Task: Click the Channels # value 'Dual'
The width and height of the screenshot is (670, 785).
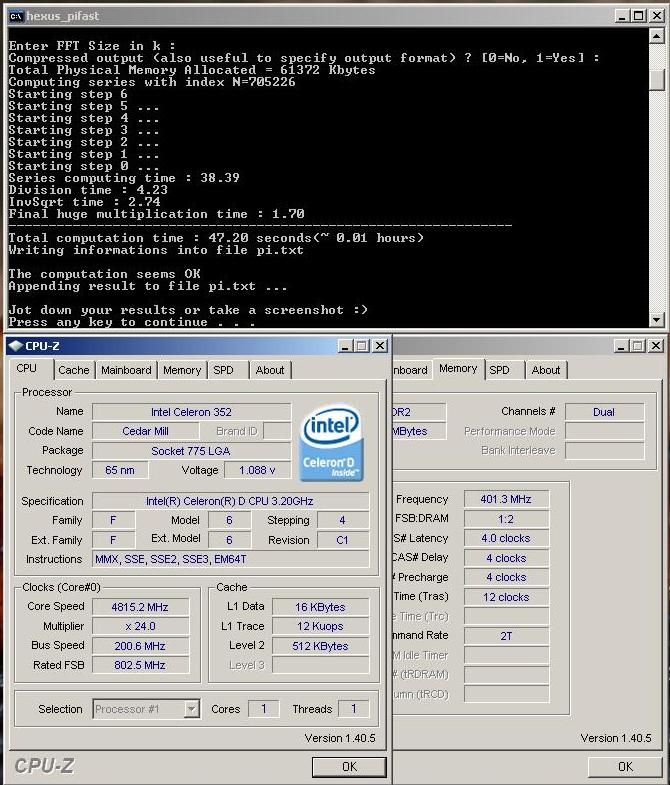Action: pyautogui.click(x=604, y=412)
